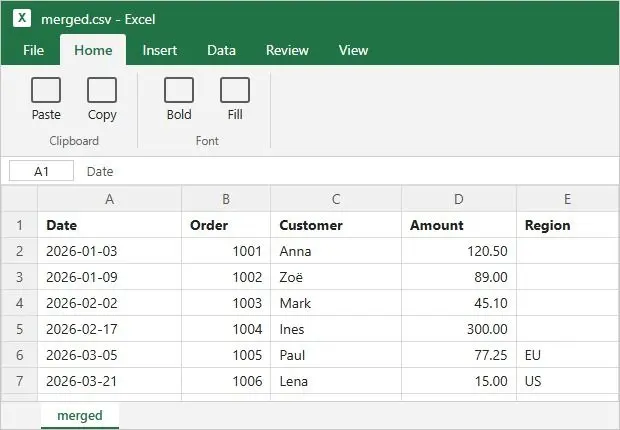Screen dimensions: 620x430
Task: Open the Data ribbon tab
Action: (x=221, y=50)
